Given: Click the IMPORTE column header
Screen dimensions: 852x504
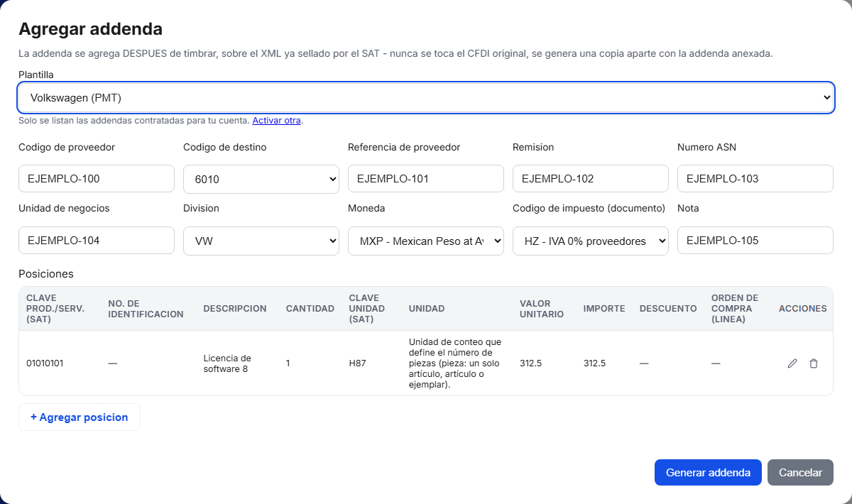Looking at the screenshot, I should [x=604, y=309].
